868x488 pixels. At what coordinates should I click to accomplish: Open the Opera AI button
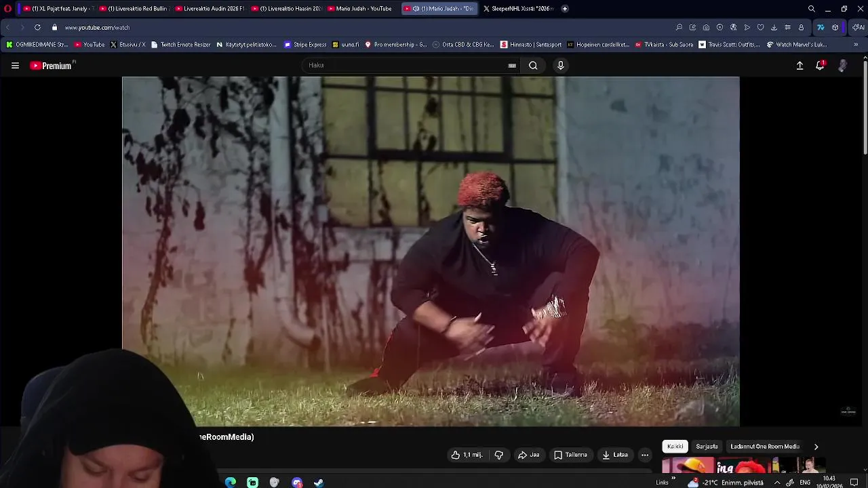859,28
